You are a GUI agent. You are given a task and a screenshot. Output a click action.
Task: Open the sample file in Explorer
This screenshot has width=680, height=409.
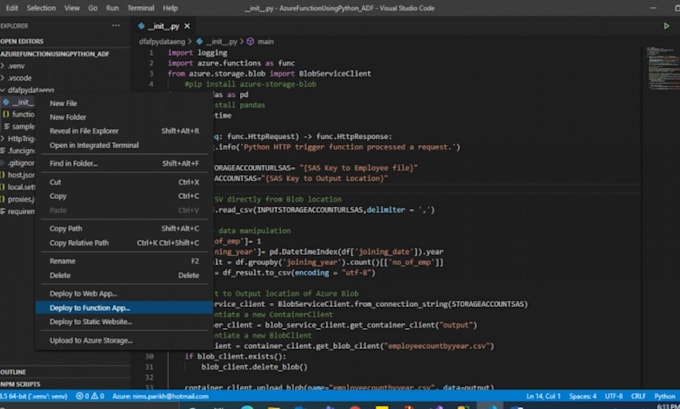click(18, 127)
